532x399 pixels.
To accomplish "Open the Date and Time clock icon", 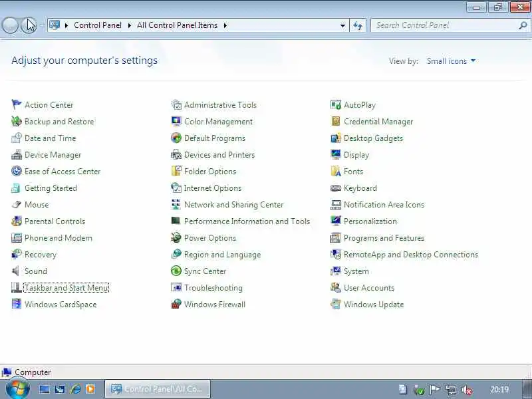I will (16, 138).
